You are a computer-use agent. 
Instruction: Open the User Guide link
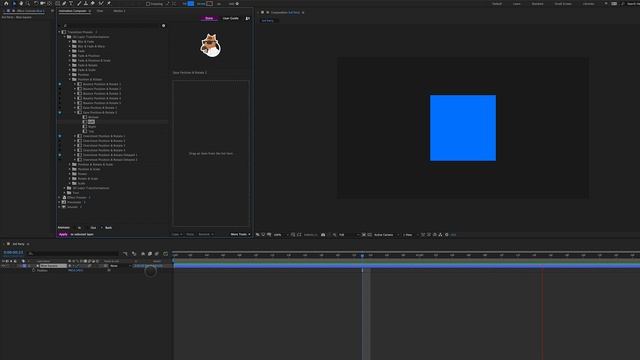[231, 18]
